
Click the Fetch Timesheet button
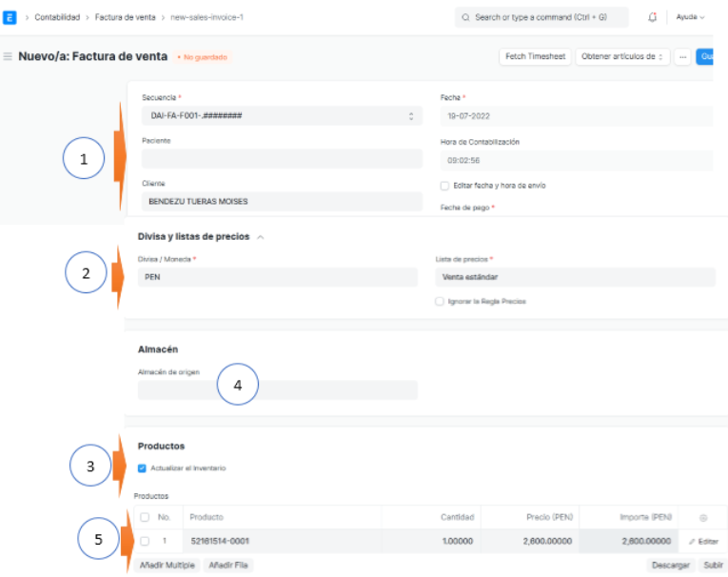click(534, 57)
